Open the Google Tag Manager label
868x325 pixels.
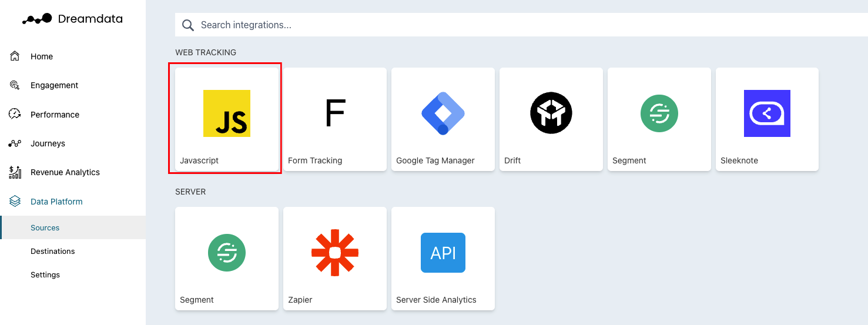[x=435, y=160]
